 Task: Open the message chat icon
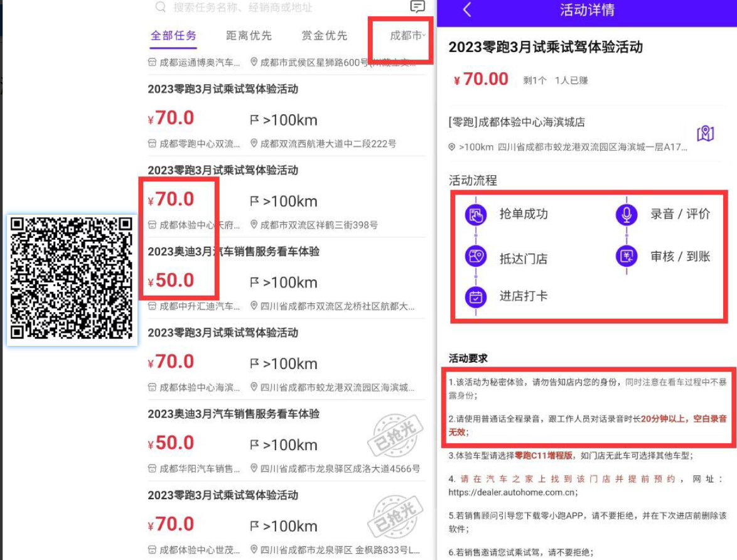click(417, 6)
